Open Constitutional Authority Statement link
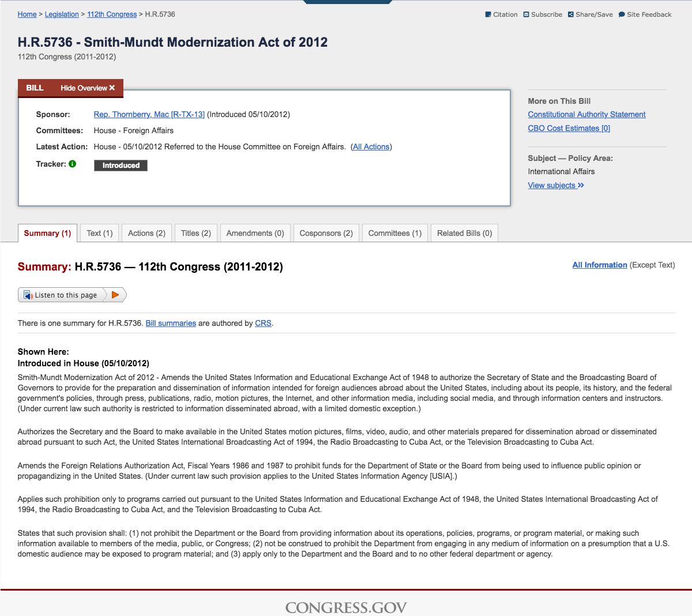 [586, 114]
